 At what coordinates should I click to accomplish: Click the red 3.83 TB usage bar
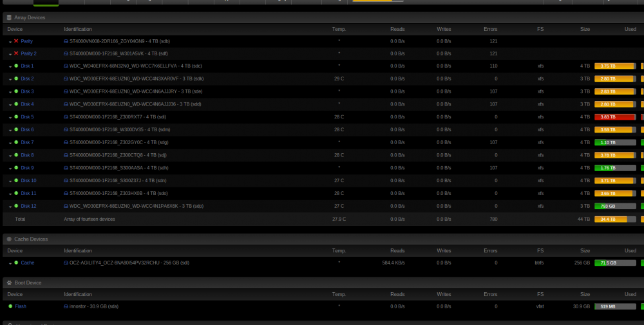615,117
